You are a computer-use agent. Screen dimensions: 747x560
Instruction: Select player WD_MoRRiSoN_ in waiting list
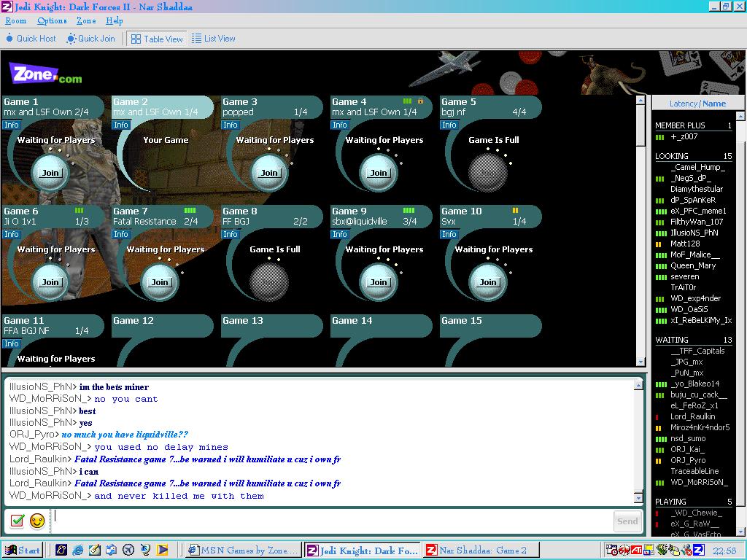pos(699,483)
